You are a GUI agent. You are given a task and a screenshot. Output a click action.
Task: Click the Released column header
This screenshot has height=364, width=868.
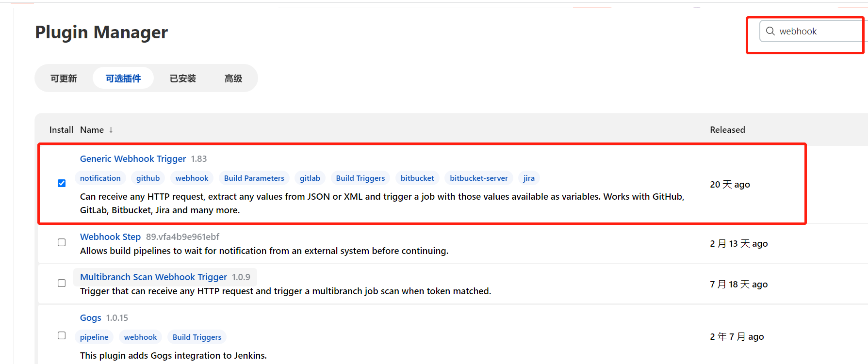tap(727, 130)
